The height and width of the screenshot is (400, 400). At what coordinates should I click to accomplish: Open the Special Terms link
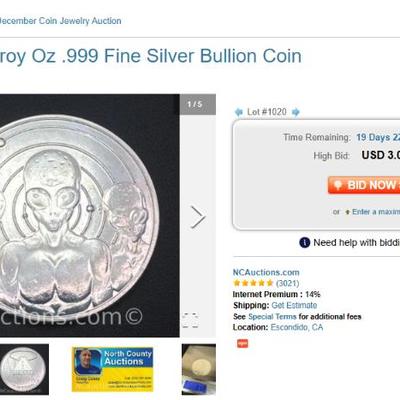(272, 317)
